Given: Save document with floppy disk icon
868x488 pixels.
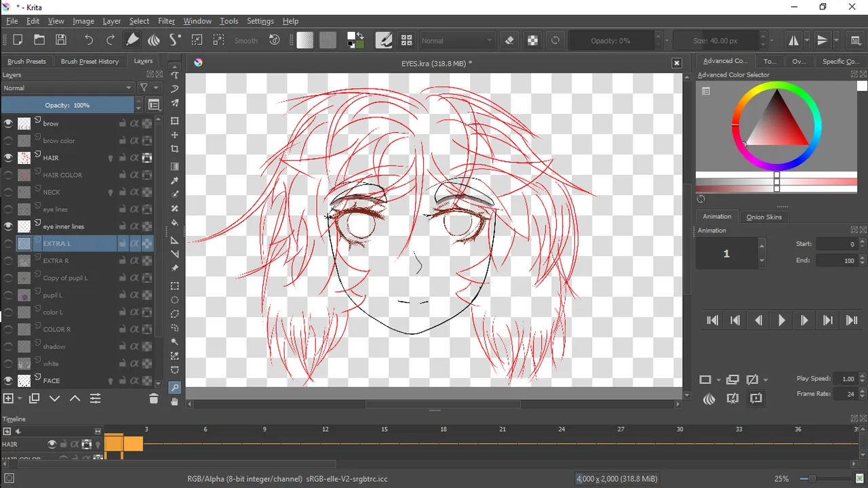Looking at the screenshot, I should [61, 40].
